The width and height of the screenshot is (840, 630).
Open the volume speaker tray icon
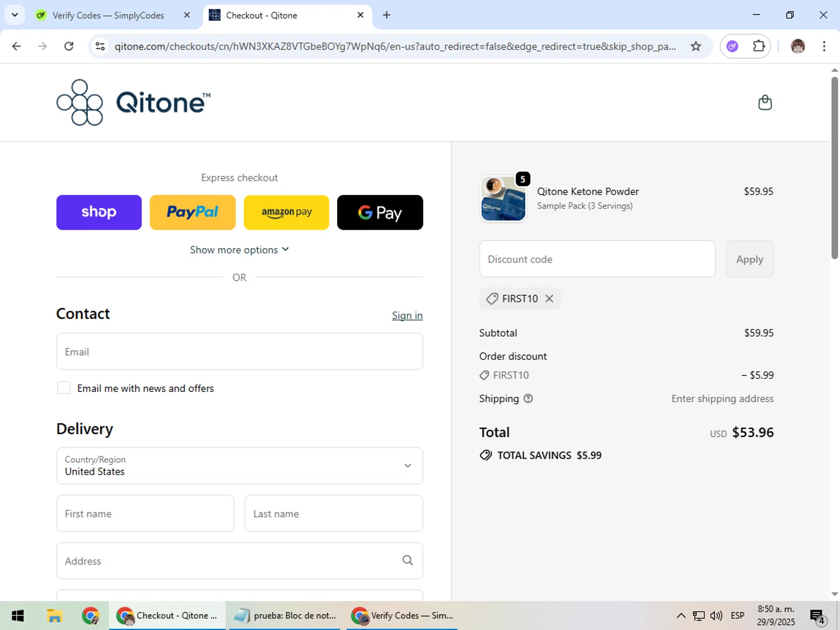tap(716, 616)
